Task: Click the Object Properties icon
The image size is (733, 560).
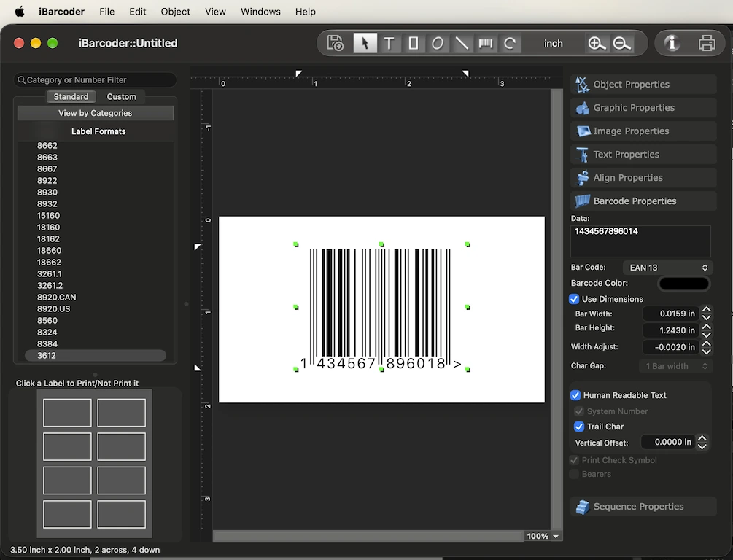Action: (x=583, y=84)
